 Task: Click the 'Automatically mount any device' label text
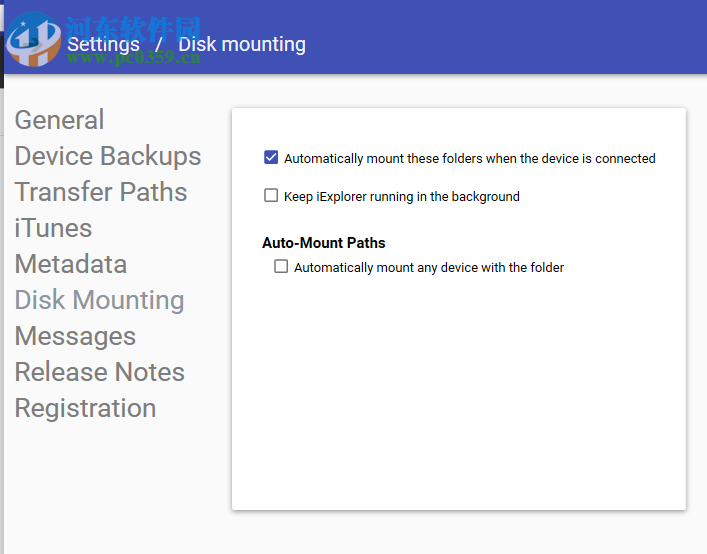click(429, 268)
